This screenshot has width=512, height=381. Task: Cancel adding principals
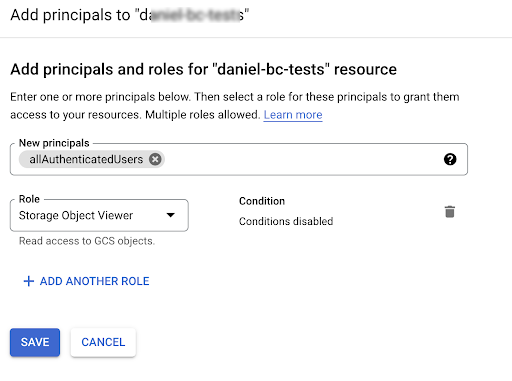[x=103, y=342]
